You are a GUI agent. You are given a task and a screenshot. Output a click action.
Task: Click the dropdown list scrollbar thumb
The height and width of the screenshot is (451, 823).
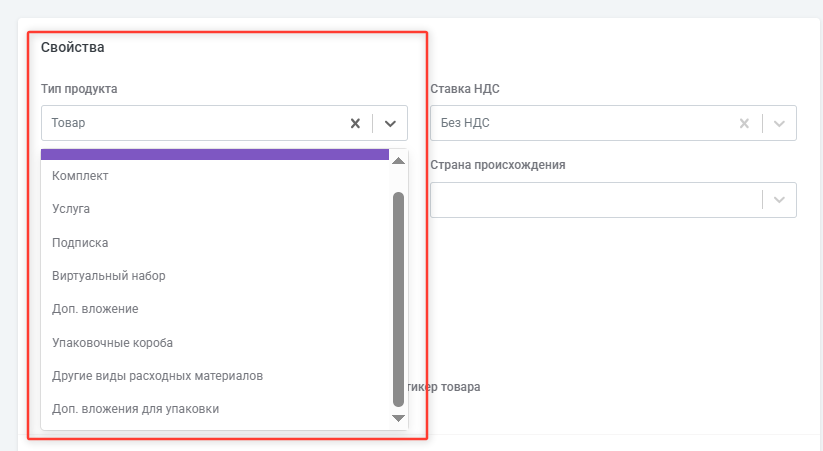click(399, 300)
